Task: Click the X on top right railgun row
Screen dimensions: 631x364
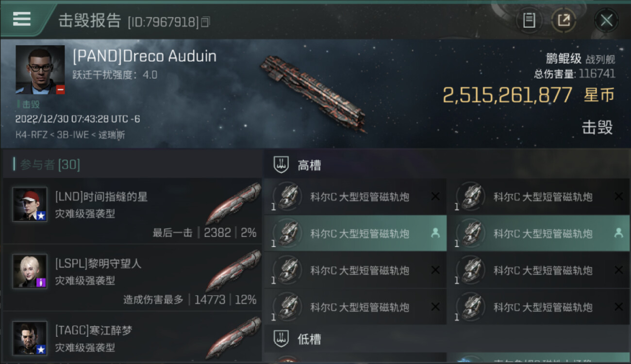Action: pyautogui.click(x=618, y=197)
